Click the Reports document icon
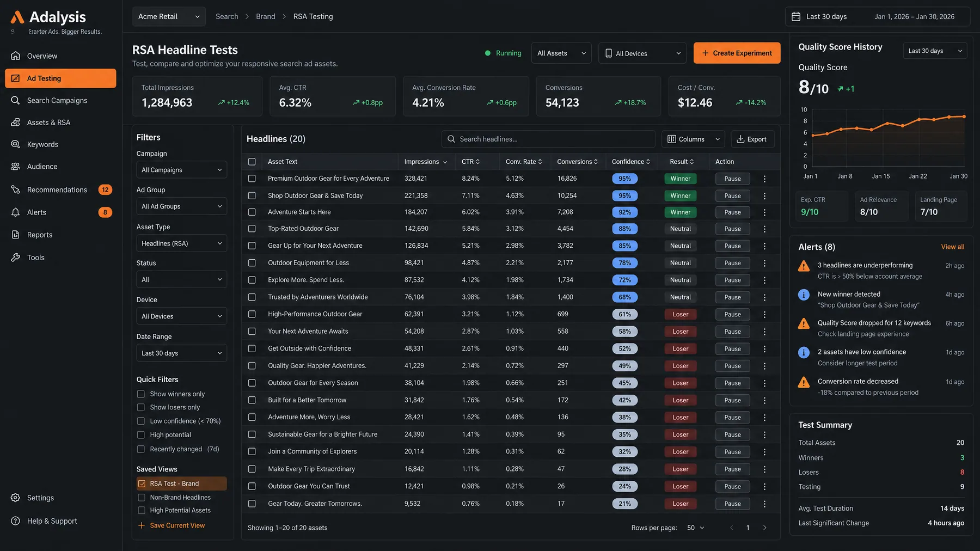 click(16, 235)
